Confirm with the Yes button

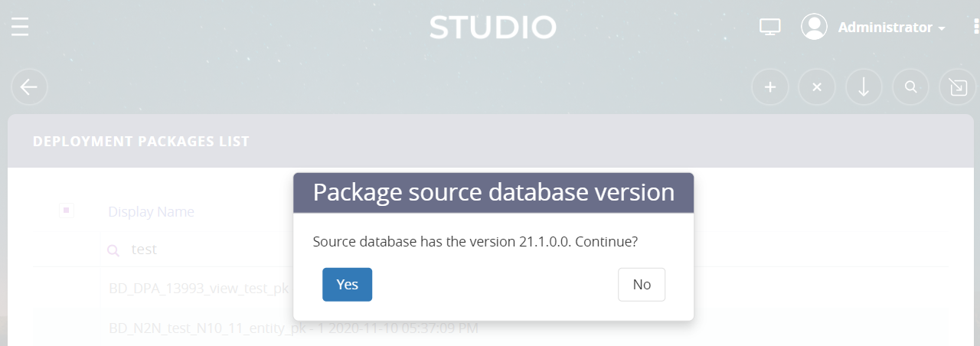coord(347,285)
